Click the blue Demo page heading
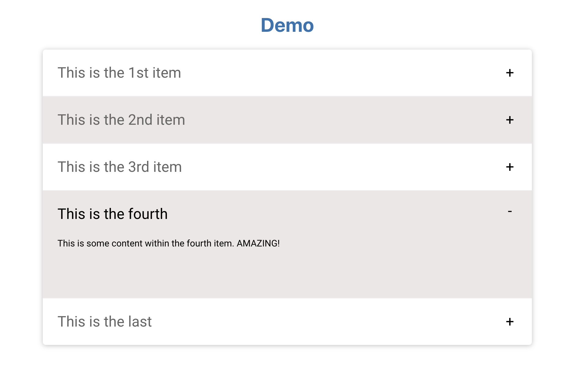571x392 pixels. coord(287,25)
